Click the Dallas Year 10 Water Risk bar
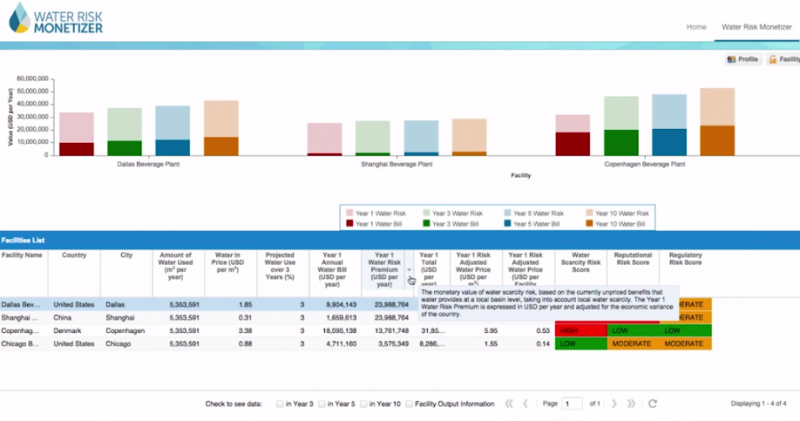The height and width of the screenshot is (421, 800). tap(221, 118)
